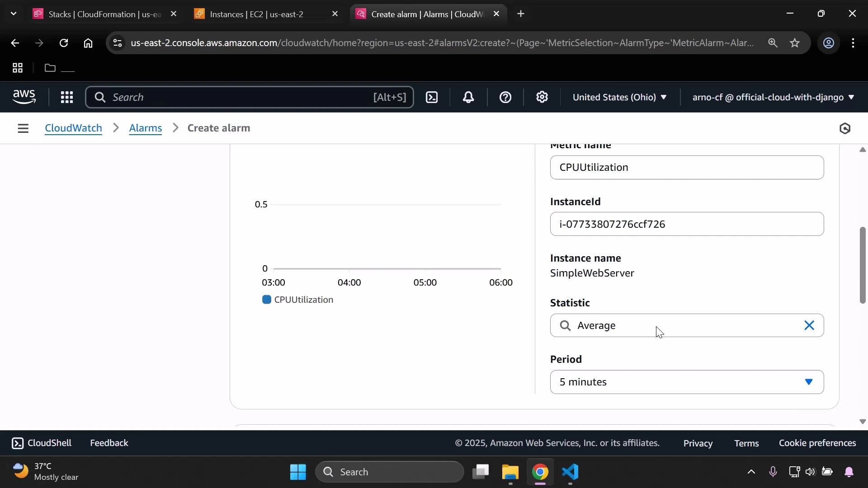Open the Chrome profile avatar
The image size is (868, 488).
(x=829, y=43)
